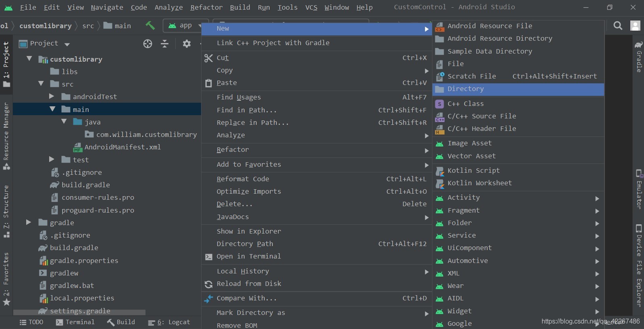Select Directory in the New submenu
644x329 pixels.
(x=518, y=89)
